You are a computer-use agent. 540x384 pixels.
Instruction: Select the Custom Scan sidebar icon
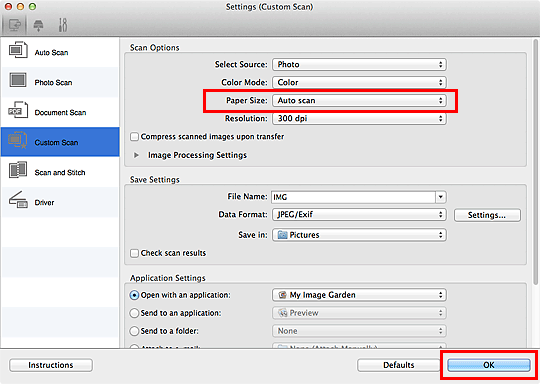pos(18,140)
